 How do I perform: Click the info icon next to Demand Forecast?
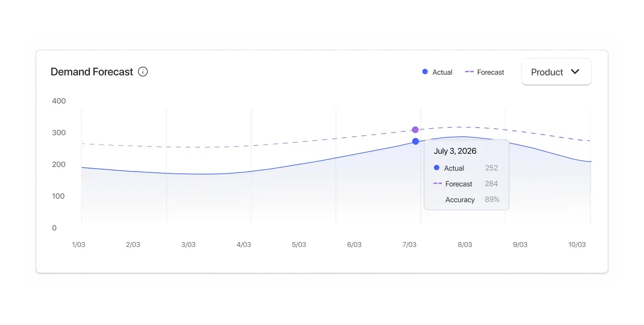[x=143, y=71]
